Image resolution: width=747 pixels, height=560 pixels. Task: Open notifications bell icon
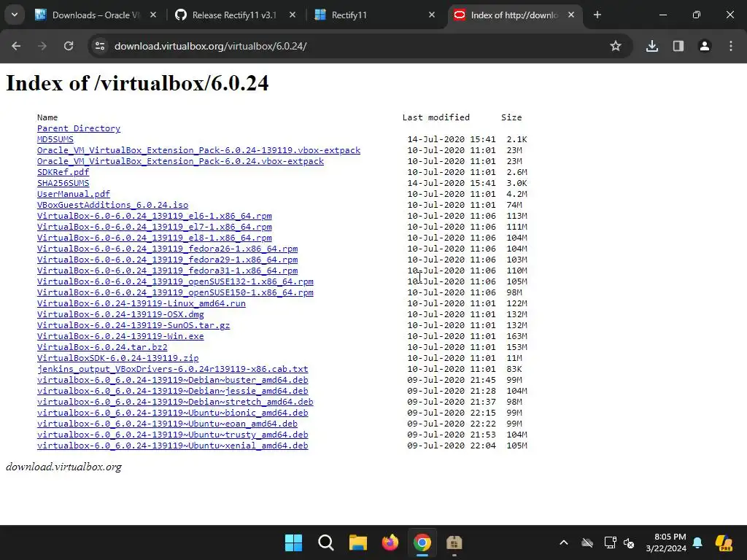click(697, 542)
